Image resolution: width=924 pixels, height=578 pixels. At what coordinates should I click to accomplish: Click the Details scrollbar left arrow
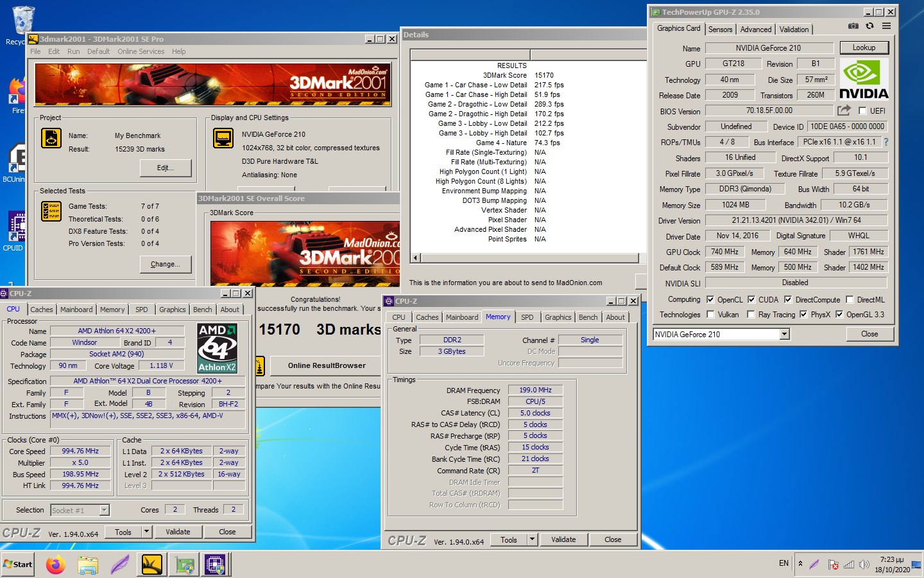416,258
